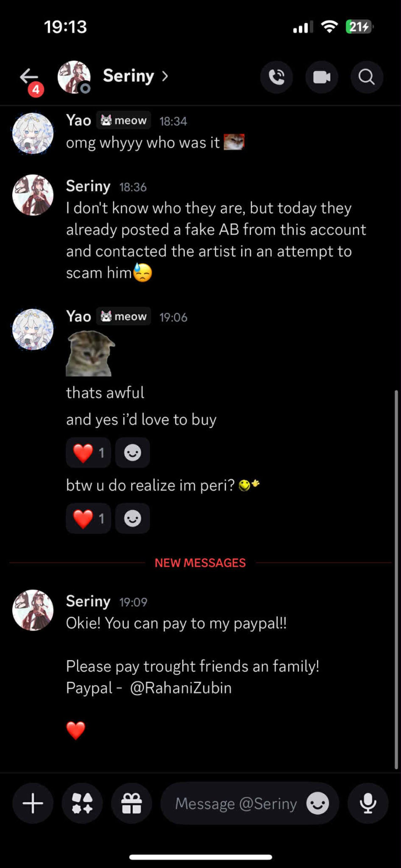Open Seriny's header profile avatar
Screen dimensions: 401x868
point(74,77)
